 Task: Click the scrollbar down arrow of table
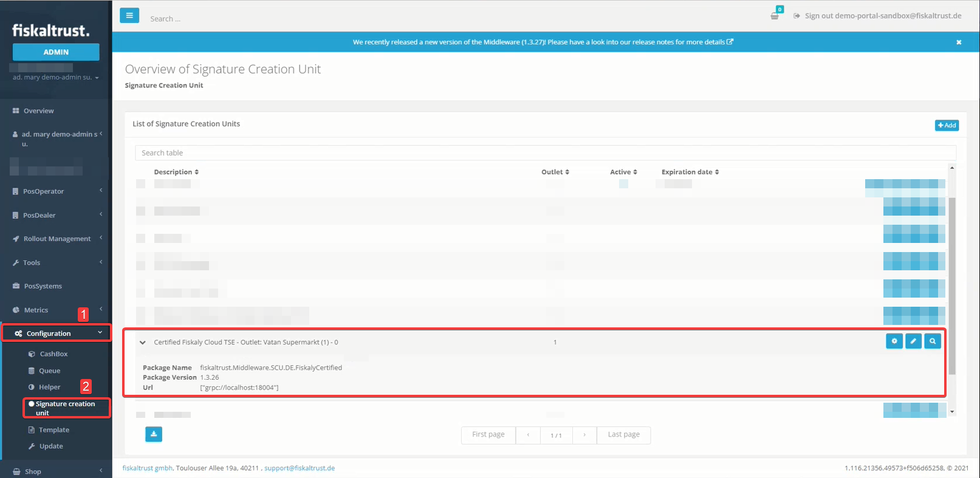click(x=952, y=412)
